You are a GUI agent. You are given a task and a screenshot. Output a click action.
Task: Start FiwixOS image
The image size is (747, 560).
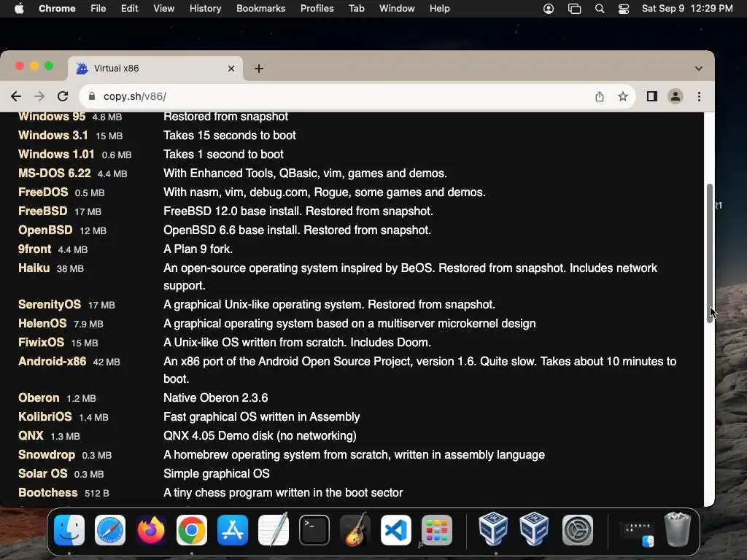pos(41,343)
